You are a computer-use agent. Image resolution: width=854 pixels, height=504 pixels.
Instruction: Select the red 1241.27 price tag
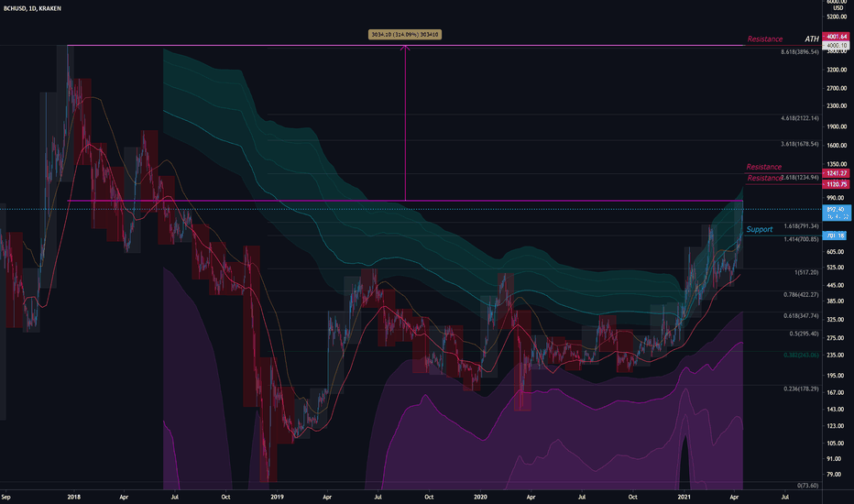point(837,173)
